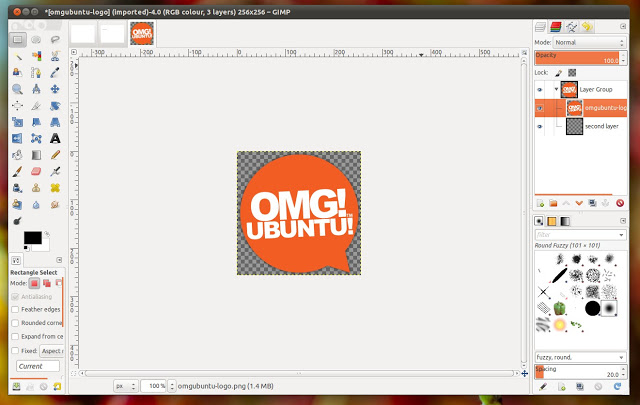Toggle visibility of second layer
The height and width of the screenshot is (405, 640).
click(x=540, y=127)
